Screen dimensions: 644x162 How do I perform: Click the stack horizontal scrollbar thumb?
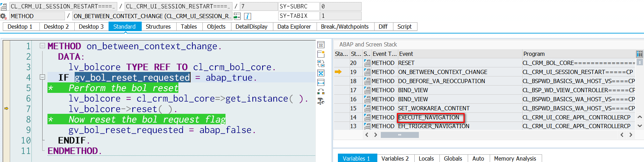click(400, 135)
